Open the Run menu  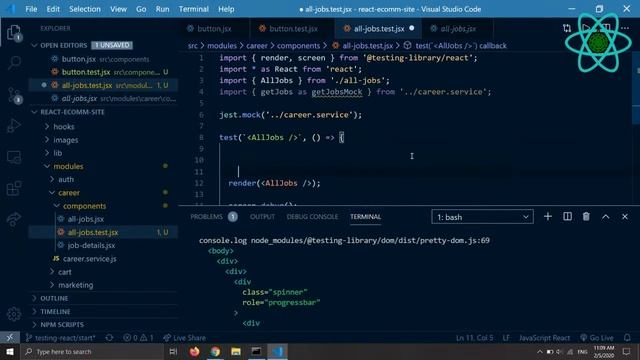162,9
